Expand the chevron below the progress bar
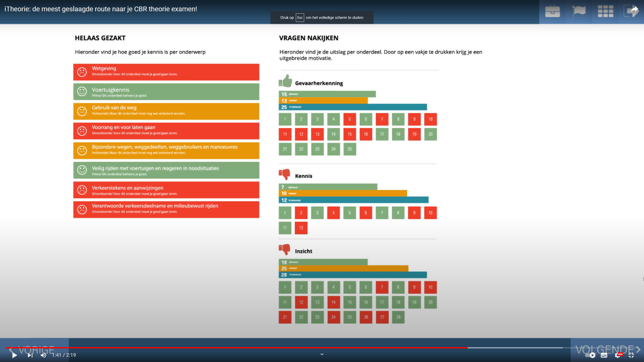 tap(322, 354)
